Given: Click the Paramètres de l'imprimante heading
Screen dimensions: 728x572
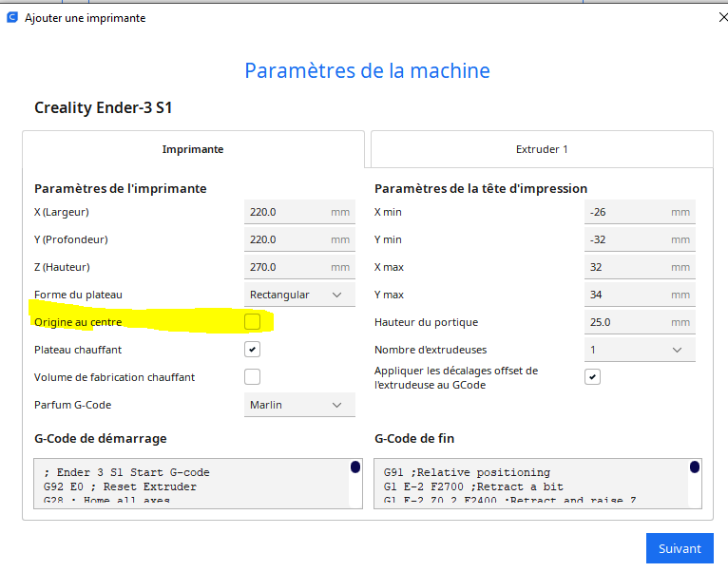Looking at the screenshot, I should click(121, 188).
